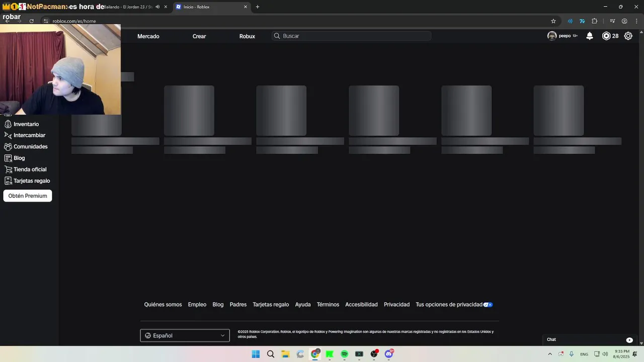This screenshot has height=362, width=644.
Task: Click the Inventario sidebar icon
Action: pyautogui.click(x=8, y=124)
